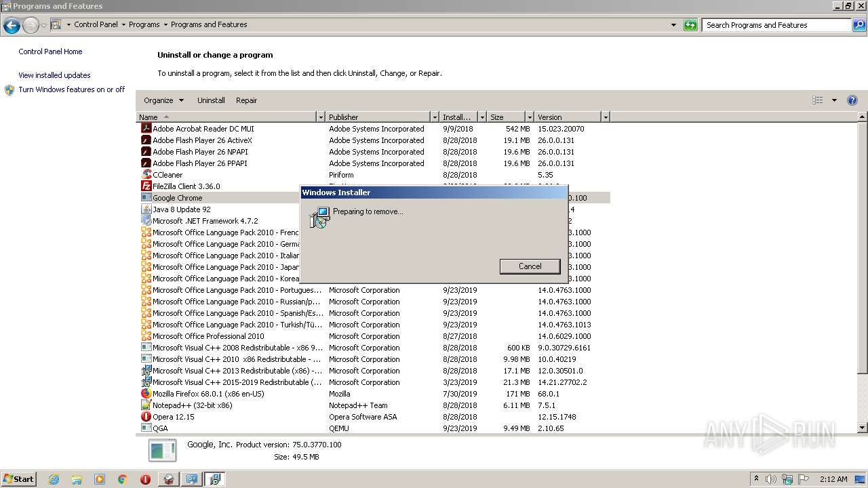Open the Help question mark icon

pyautogui.click(x=852, y=100)
